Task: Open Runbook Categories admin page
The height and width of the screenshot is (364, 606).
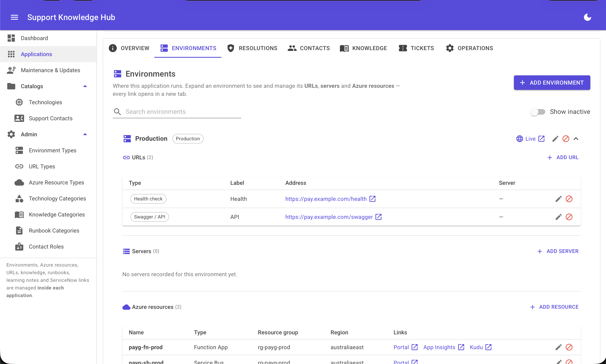Action: point(48,231)
